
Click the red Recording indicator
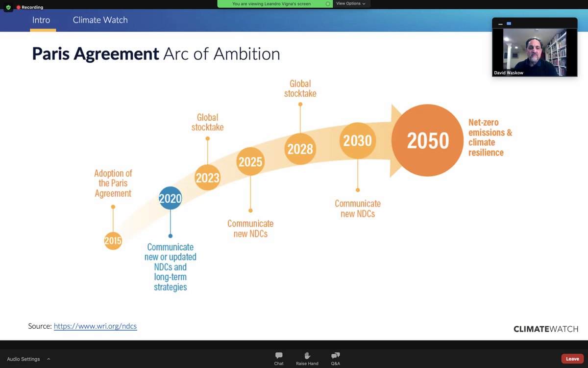click(30, 7)
